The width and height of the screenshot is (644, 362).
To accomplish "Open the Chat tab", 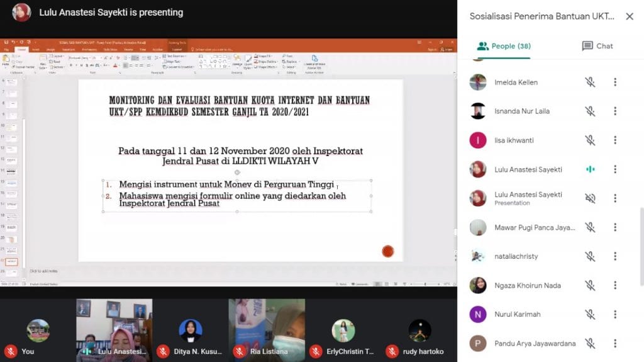I will tap(597, 46).
